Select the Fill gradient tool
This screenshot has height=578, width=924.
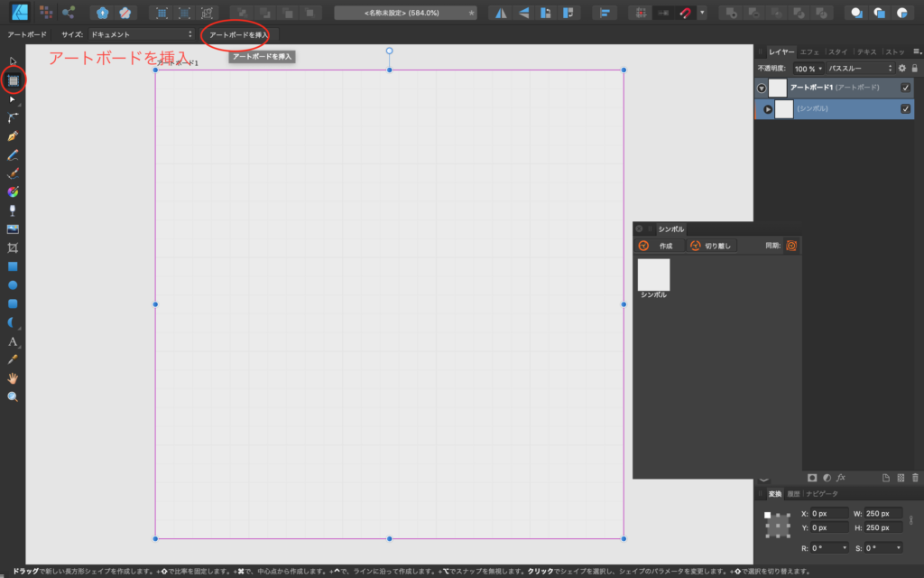13,192
